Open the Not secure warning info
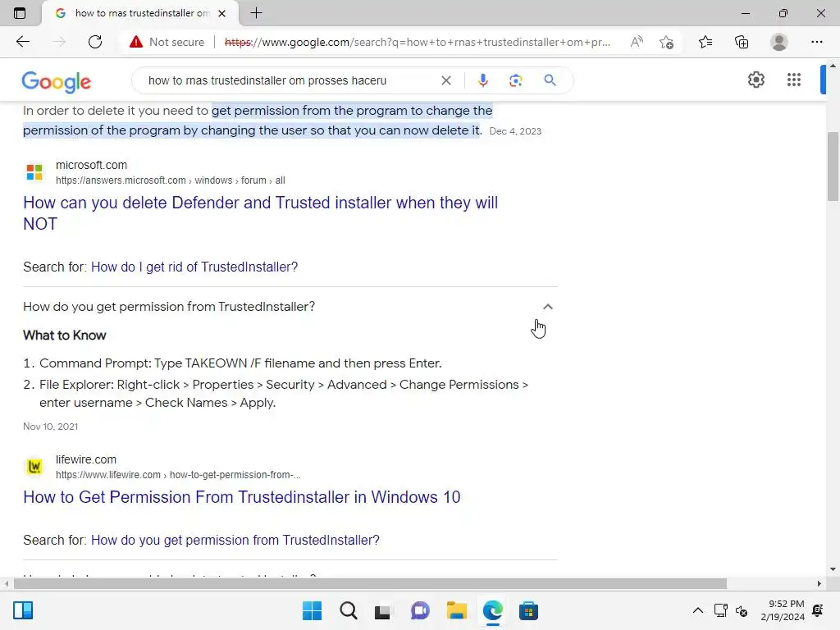The width and height of the screenshot is (840, 630). [167, 42]
